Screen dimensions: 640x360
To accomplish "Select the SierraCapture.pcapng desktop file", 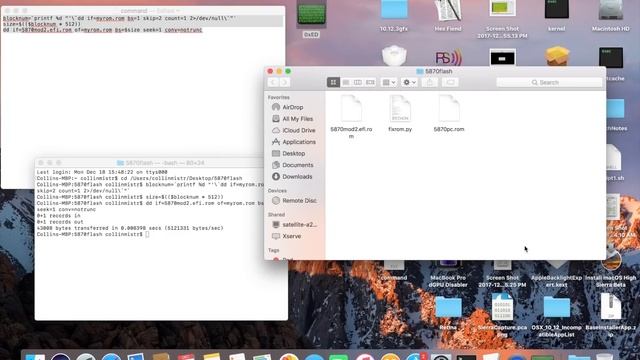I will [502, 316].
